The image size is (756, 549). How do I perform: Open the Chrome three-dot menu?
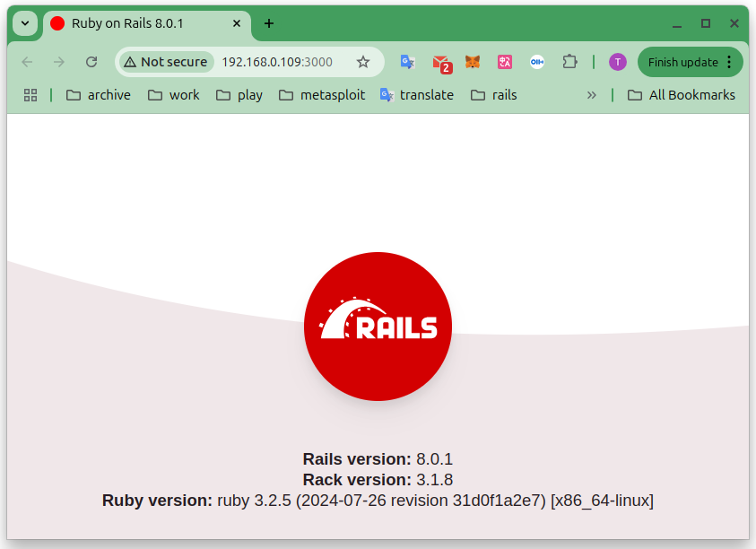coord(729,62)
